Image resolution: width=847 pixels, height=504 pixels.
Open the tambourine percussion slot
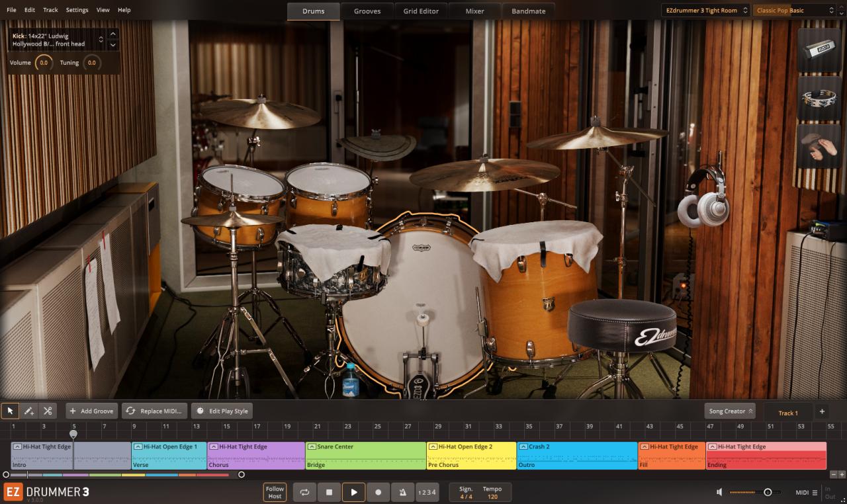click(819, 98)
